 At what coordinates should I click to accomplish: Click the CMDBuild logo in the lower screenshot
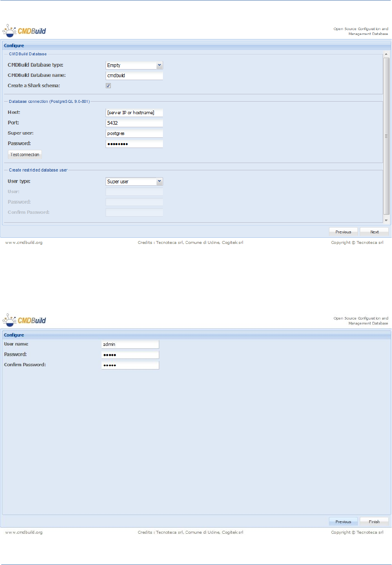(x=24, y=321)
